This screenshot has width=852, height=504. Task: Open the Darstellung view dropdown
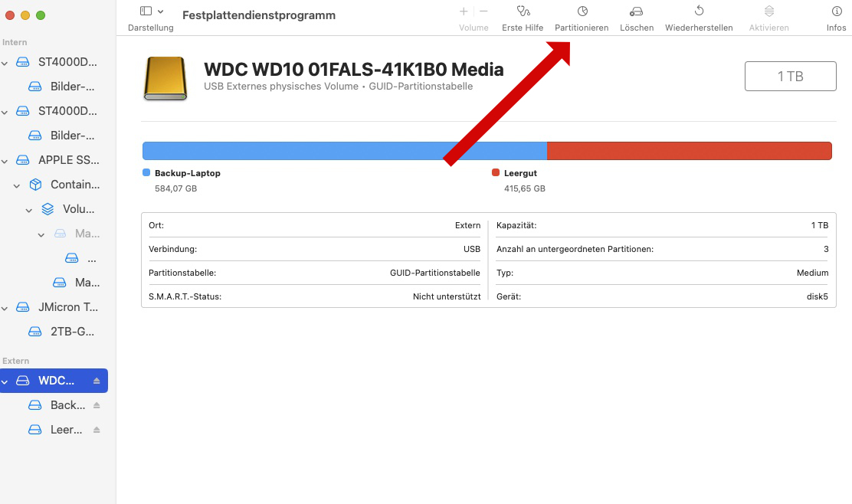click(152, 11)
